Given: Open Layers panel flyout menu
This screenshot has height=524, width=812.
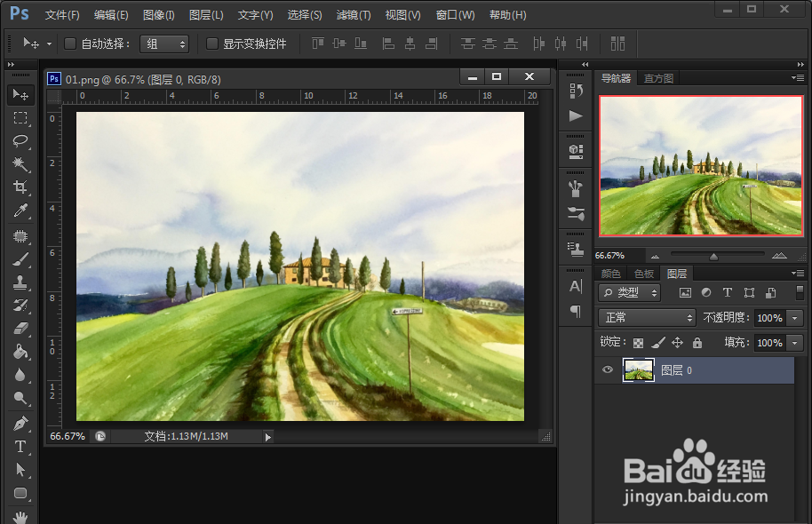Looking at the screenshot, I should pos(798,274).
